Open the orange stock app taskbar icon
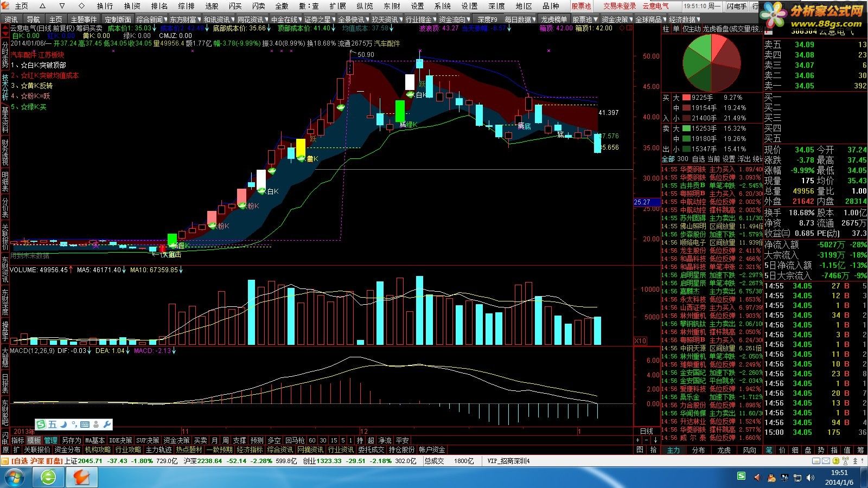This screenshot has height=488, width=868. point(82,477)
